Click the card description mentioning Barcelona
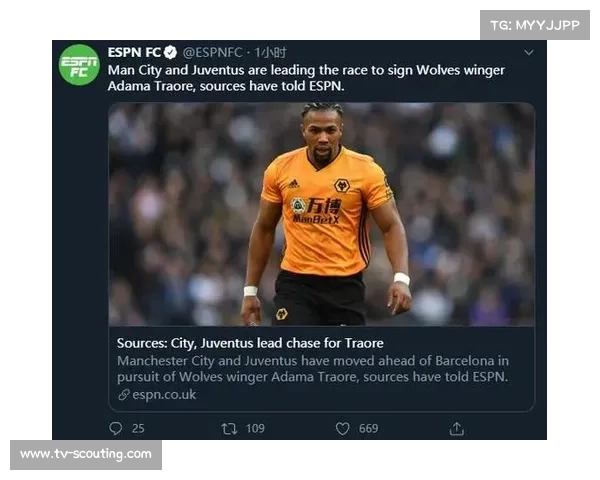The image size is (600, 480). 313,368
